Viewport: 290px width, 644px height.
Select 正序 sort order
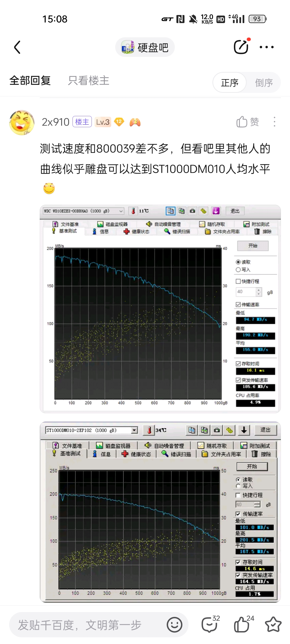coord(230,83)
